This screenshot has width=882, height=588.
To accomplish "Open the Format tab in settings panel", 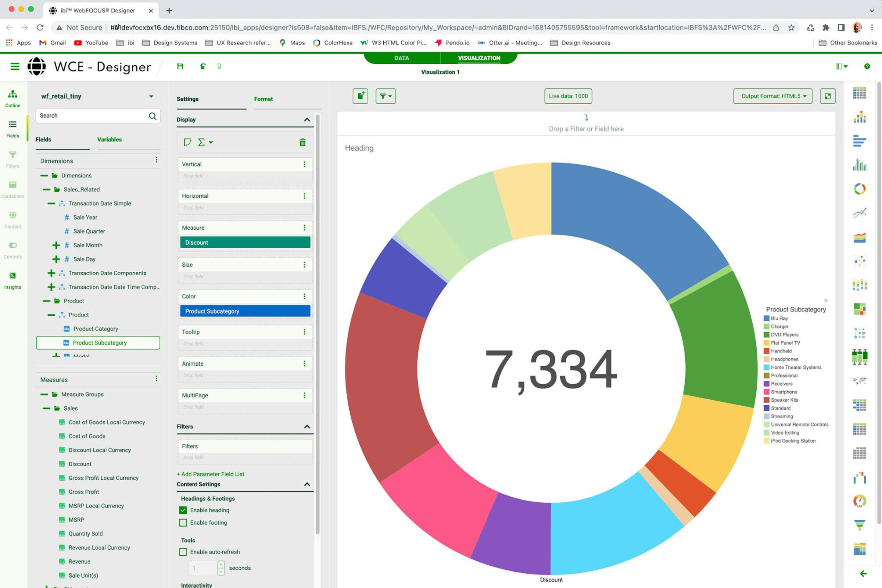I will tap(263, 99).
